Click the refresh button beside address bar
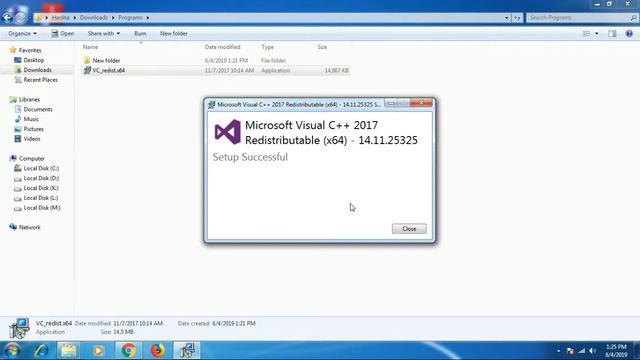This screenshot has width=640, height=360. click(517, 18)
